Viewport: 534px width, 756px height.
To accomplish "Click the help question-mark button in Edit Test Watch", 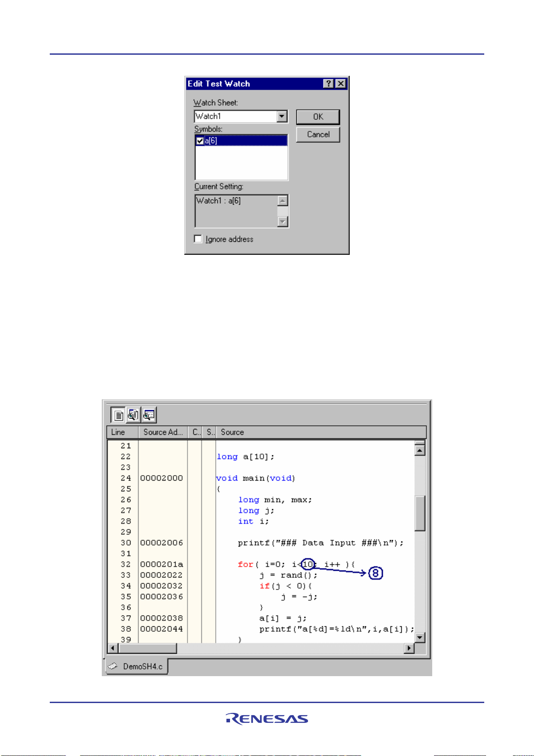I will coord(329,84).
